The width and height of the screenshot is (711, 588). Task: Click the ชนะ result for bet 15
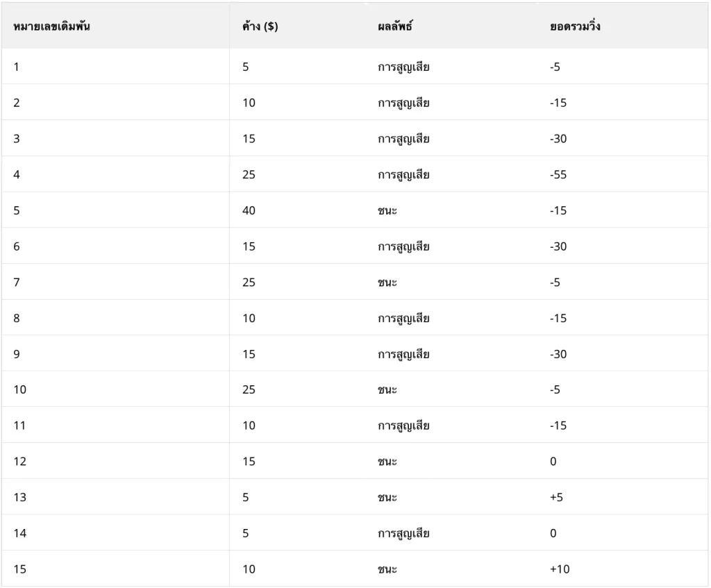pos(387,569)
